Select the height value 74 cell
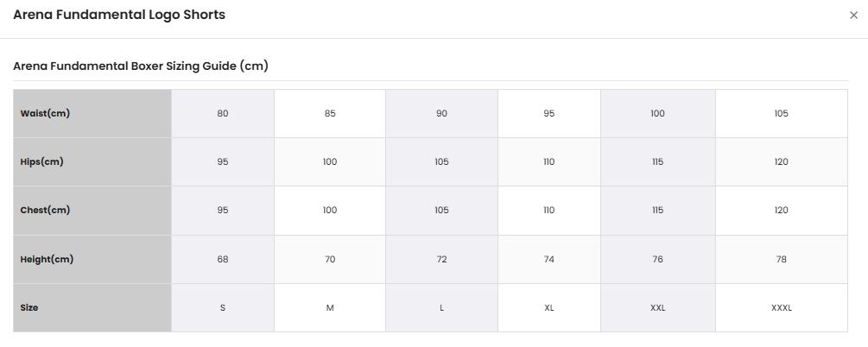This screenshot has height=347, width=868. click(x=549, y=259)
